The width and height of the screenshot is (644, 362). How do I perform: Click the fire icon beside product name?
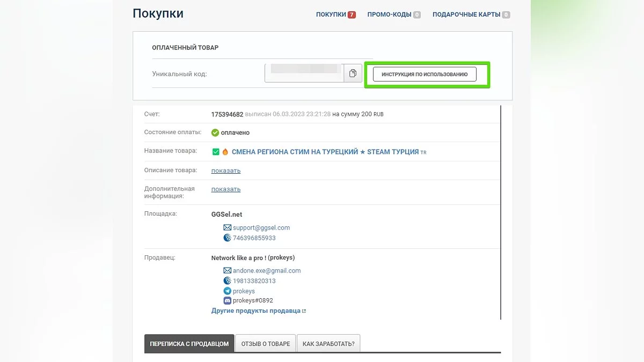tap(225, 152)
